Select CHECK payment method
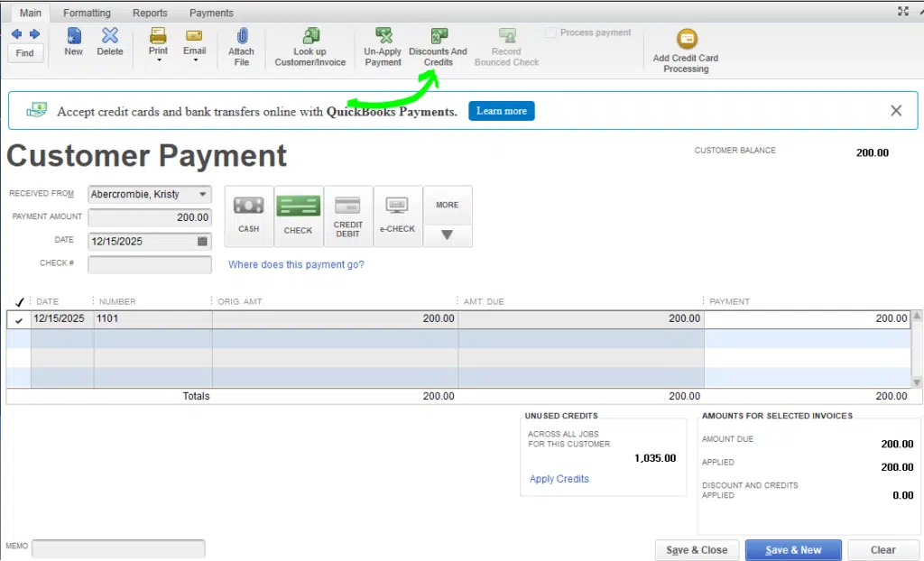Viewport: 924px width, 561px height. (x=298, y=216)
